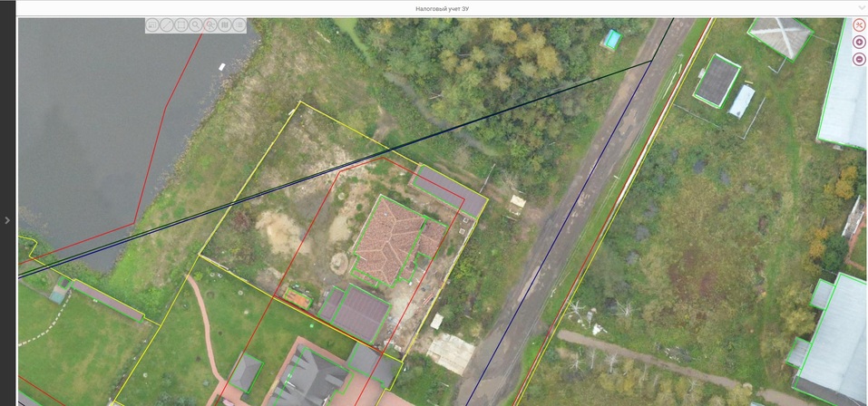Select green-outlined dark square building top right
This screenshot has width=868, height=406.
point(717,80)
